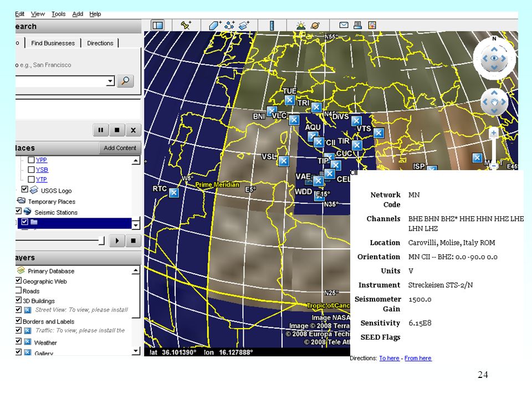Select the Add Path tool
Screen dimensions: 532x399
pos(229,25)
